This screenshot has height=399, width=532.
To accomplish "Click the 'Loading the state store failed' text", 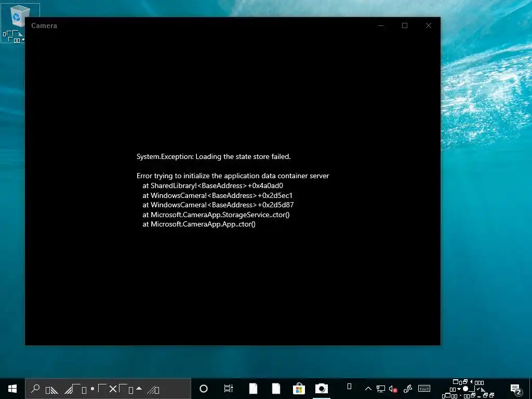I will (243, 156).
